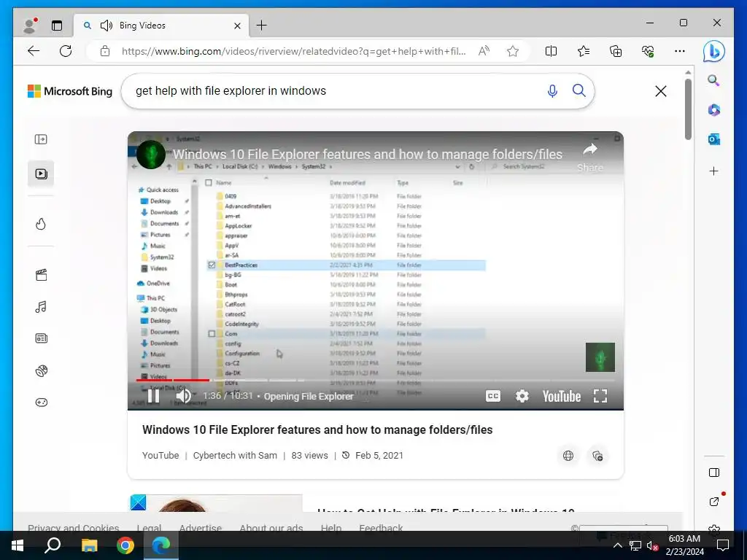747x560 pixels.
Task: Open Edge Settings and more menu
Action: pos(680,51)
